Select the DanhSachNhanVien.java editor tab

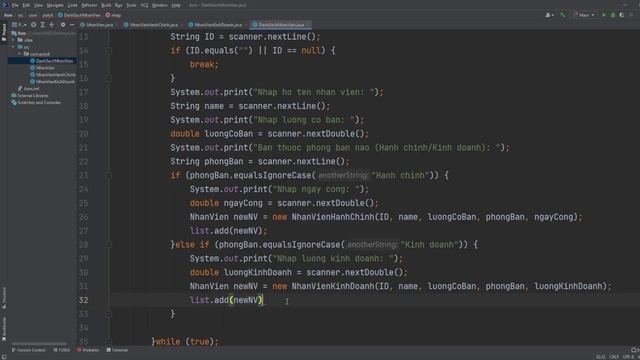[x=280, y=25]
